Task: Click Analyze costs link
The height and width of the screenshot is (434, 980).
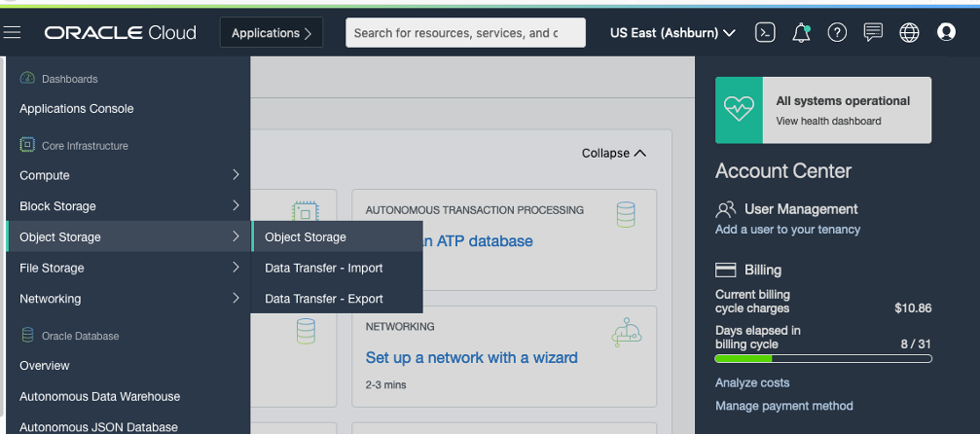Action: tap(752, 382)
